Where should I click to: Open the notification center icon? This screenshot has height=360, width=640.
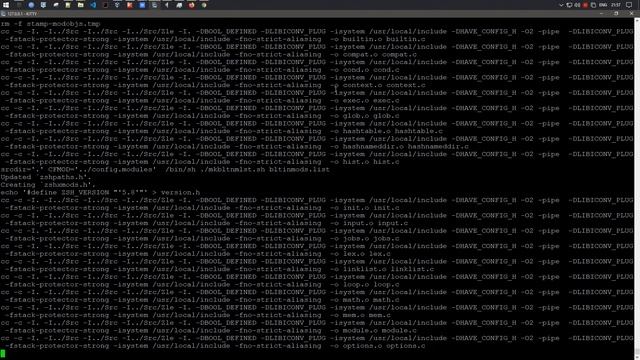tap(629, 5)
